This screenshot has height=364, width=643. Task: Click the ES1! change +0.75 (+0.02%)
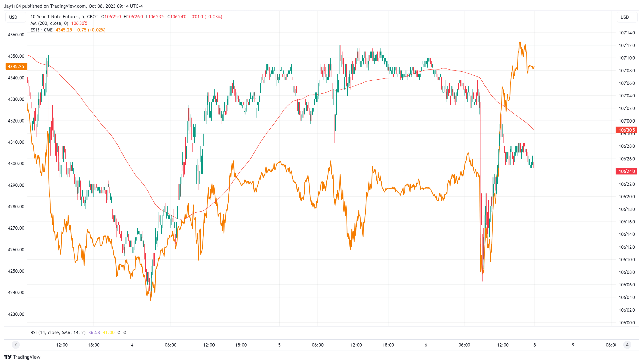[x=90, y=30]
